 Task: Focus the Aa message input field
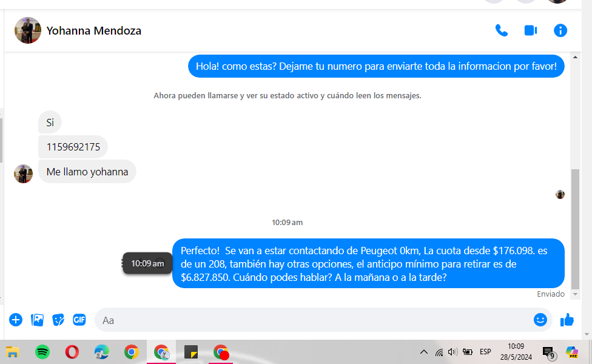tap(314, 320)
